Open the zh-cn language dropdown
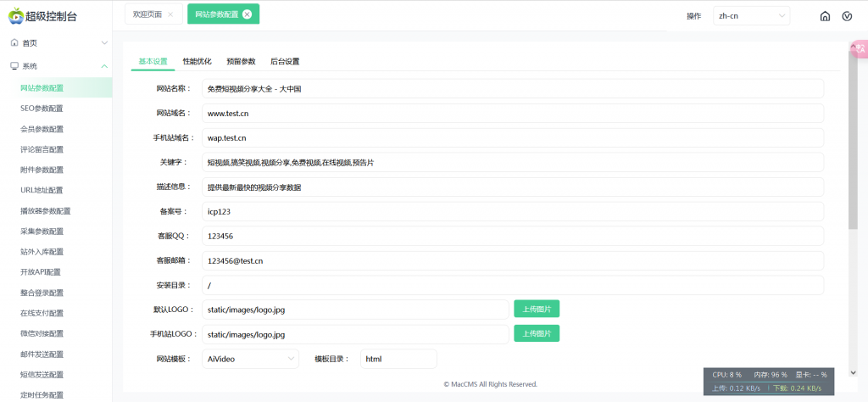 (x=751, y=16)
